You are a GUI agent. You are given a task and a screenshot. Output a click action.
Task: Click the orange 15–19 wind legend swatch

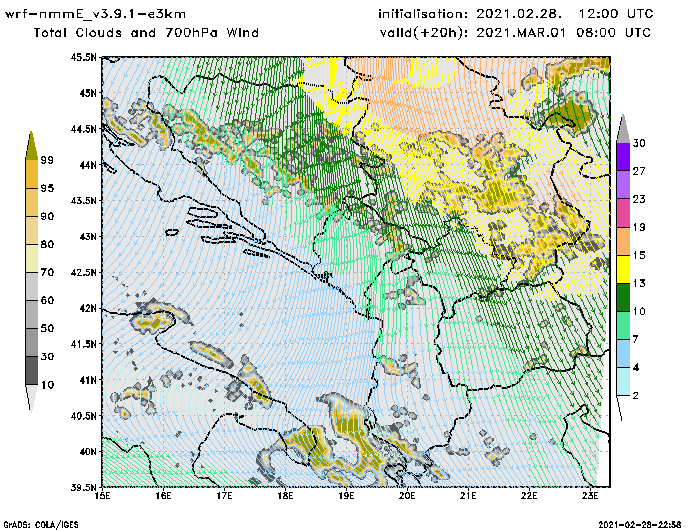click(622, 242)
